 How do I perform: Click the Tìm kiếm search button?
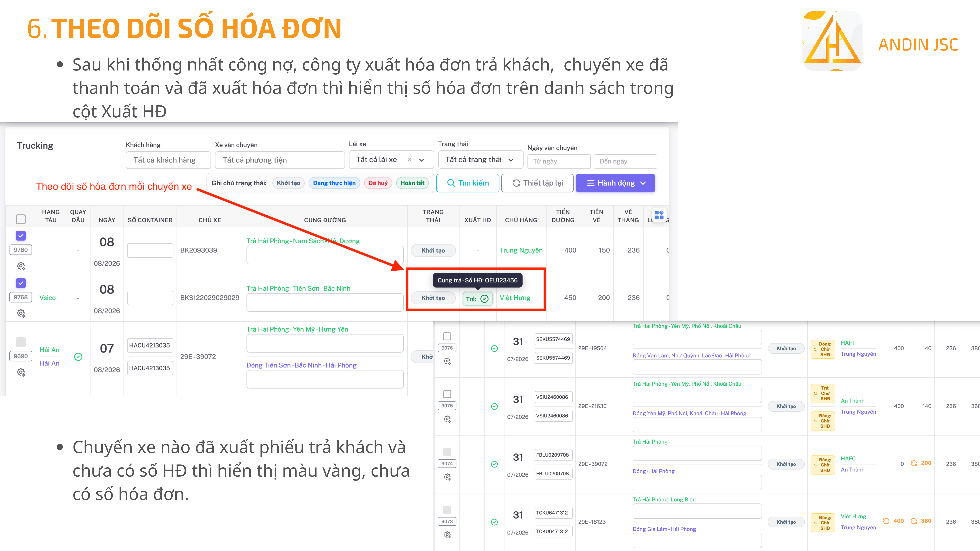coord(468,183)
